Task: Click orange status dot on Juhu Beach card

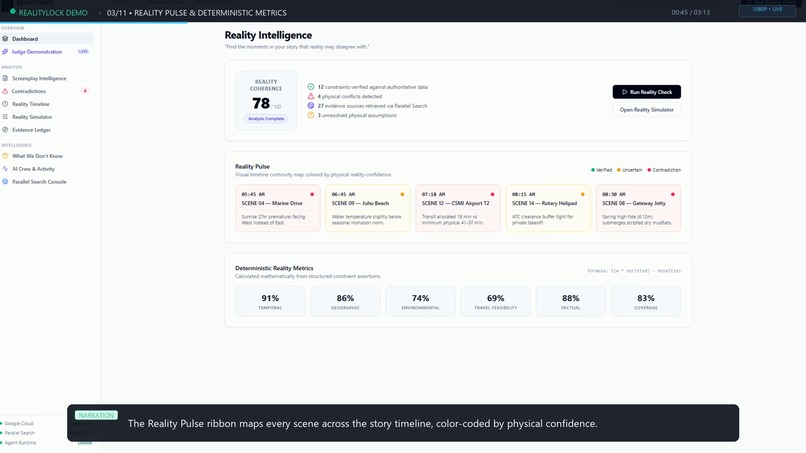Action: (402, 194)
